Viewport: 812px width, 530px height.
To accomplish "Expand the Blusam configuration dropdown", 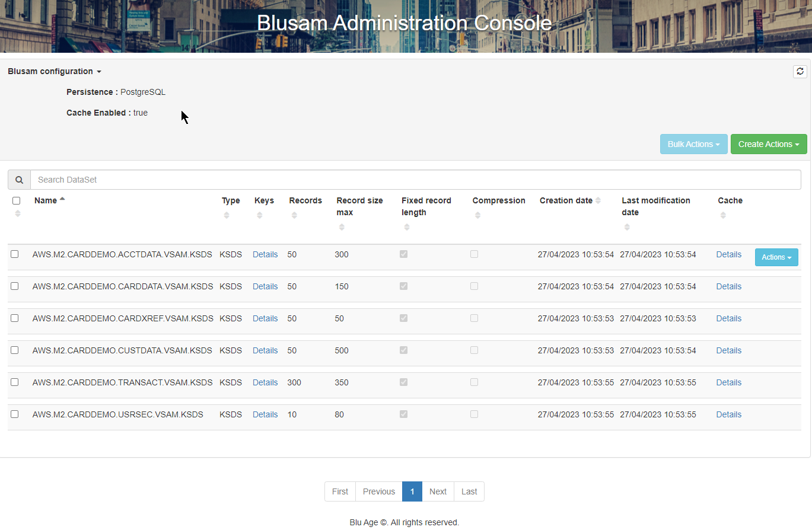I will [54, 71].
